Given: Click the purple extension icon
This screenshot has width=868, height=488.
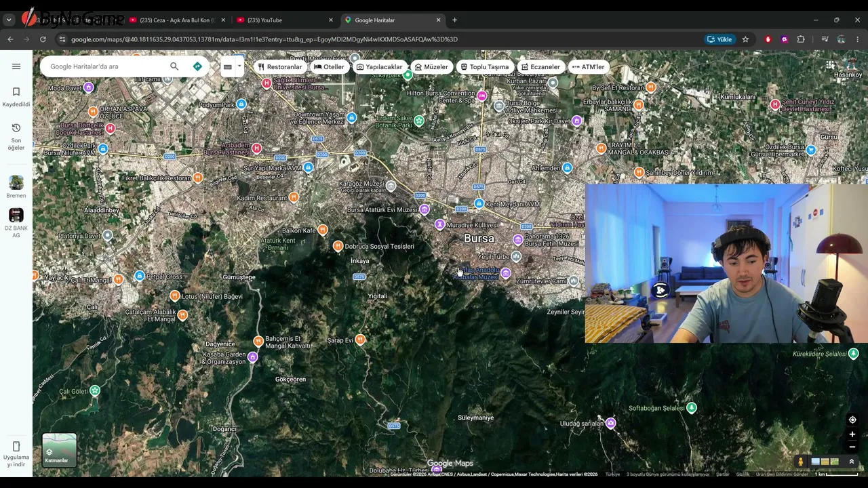Looking at the screenshot, I should tap(785, 39).
